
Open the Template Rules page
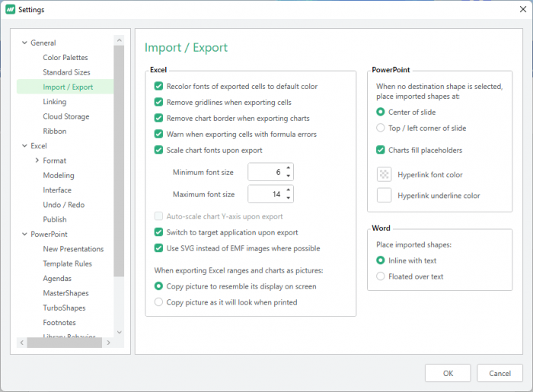coord(68,264)
